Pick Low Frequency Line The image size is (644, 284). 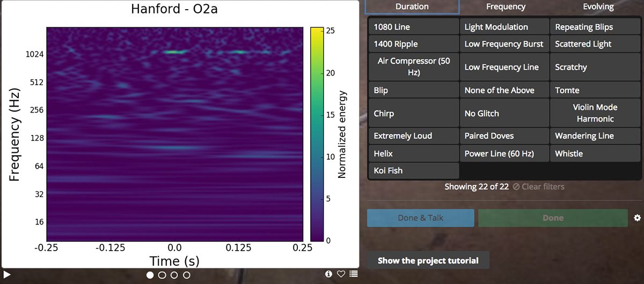click(x=504, y=67)
